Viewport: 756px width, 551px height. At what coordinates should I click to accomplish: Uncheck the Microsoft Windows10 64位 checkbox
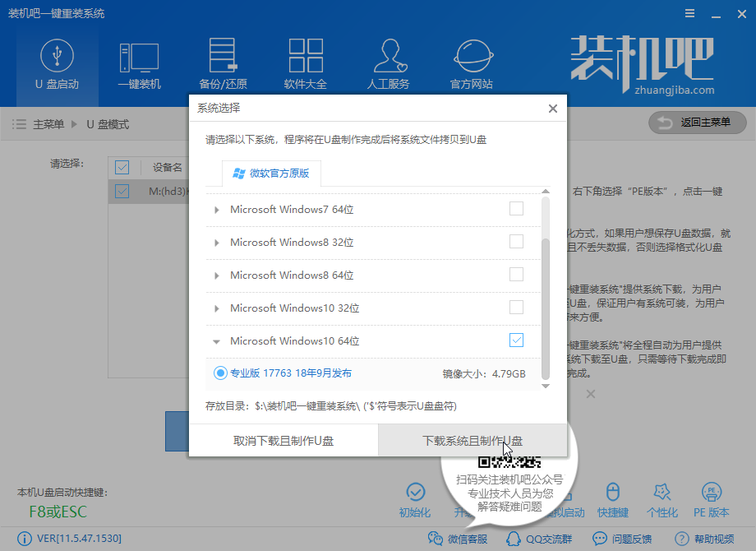pos(516,340)
